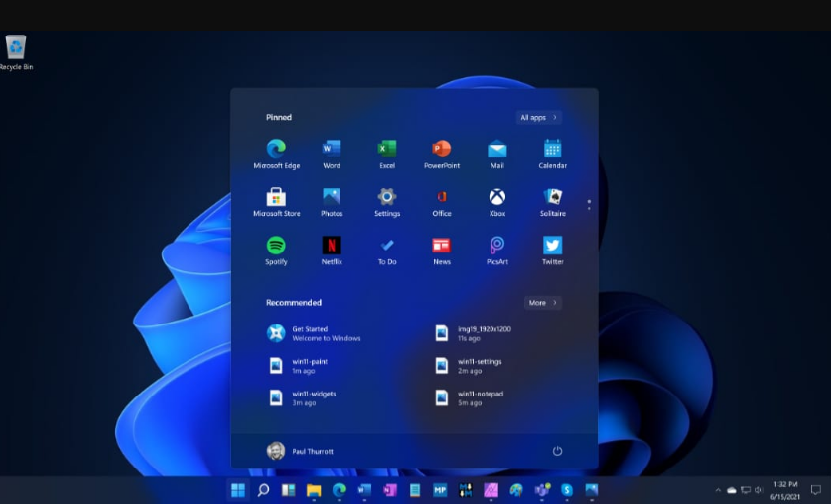Open Microsoft Store from pinned apps
Screen dimensions: 831x504
point(276,202)
